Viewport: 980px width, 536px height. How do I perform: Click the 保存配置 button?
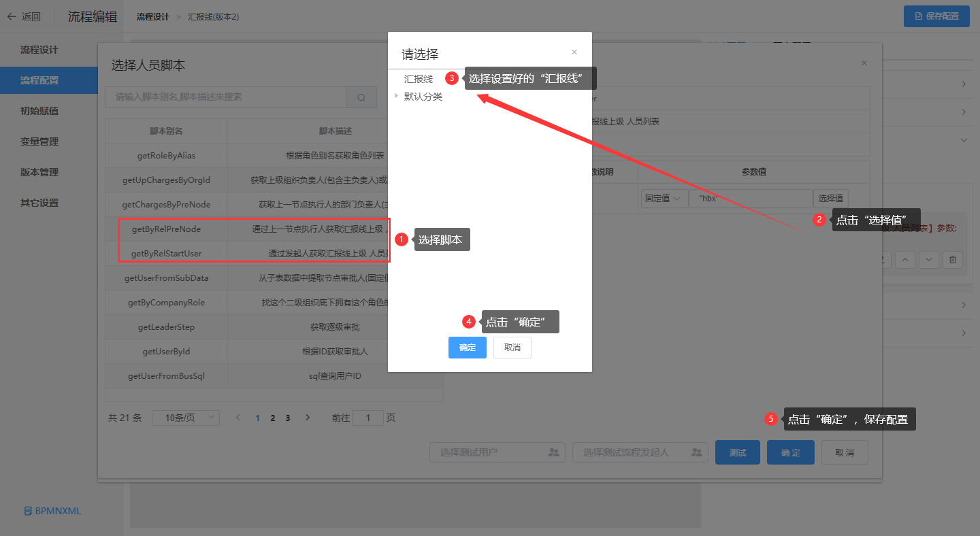pyautogui.click(x=936, y=16)
